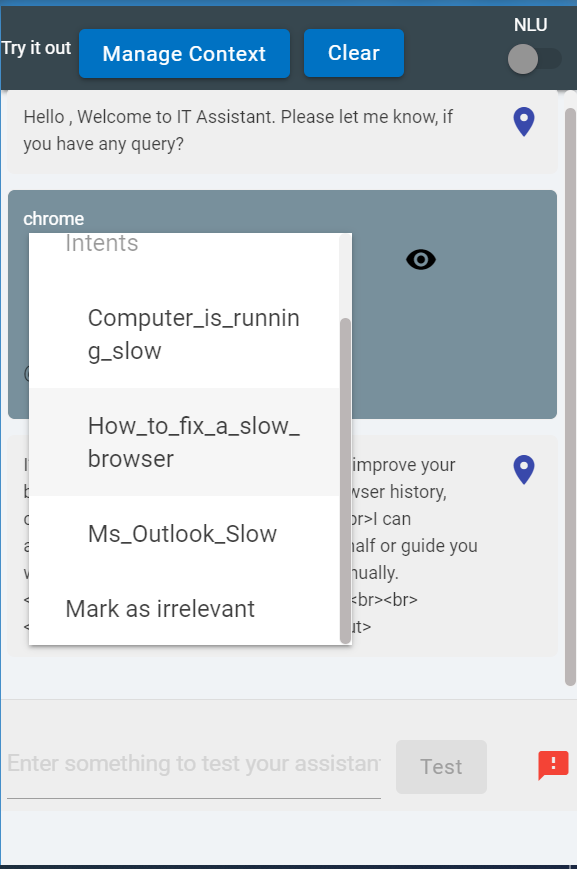577x869 pixels.
Task: Click the Try it out label
Action: (36, 48)
